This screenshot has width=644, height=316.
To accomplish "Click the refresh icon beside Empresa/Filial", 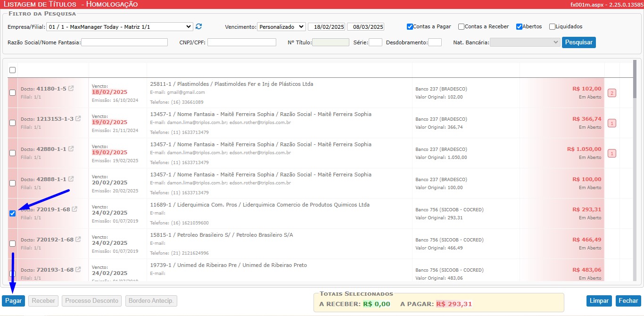I will click(198, 26).
